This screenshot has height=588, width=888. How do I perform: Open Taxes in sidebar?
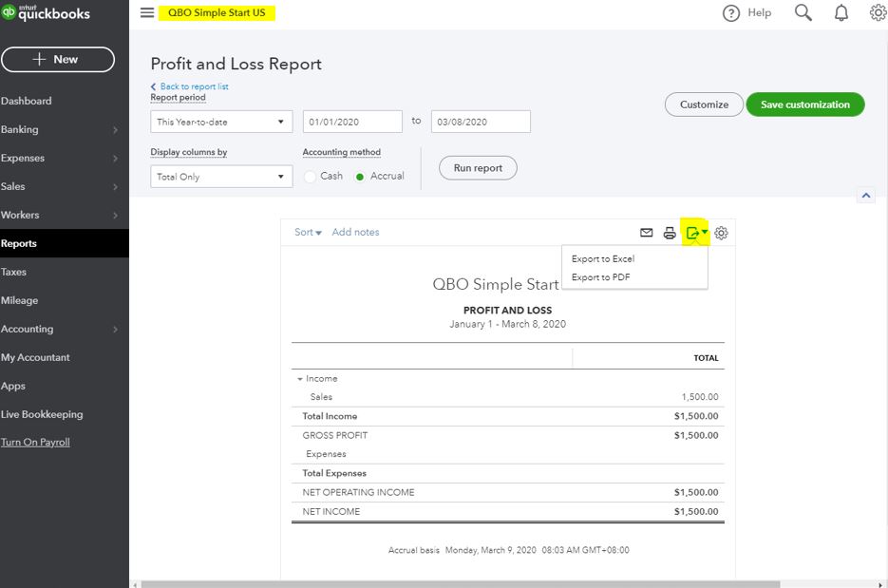tap(13, 272)
